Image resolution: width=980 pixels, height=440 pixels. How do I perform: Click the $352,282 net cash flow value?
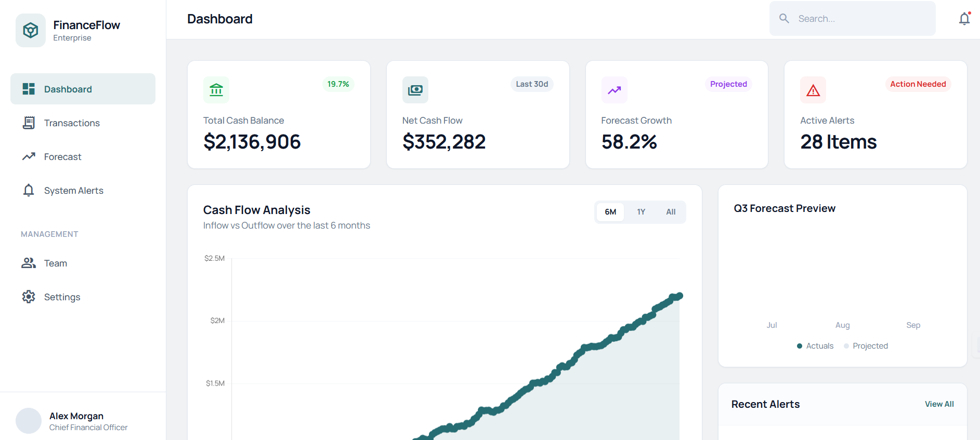click(444, 142)
